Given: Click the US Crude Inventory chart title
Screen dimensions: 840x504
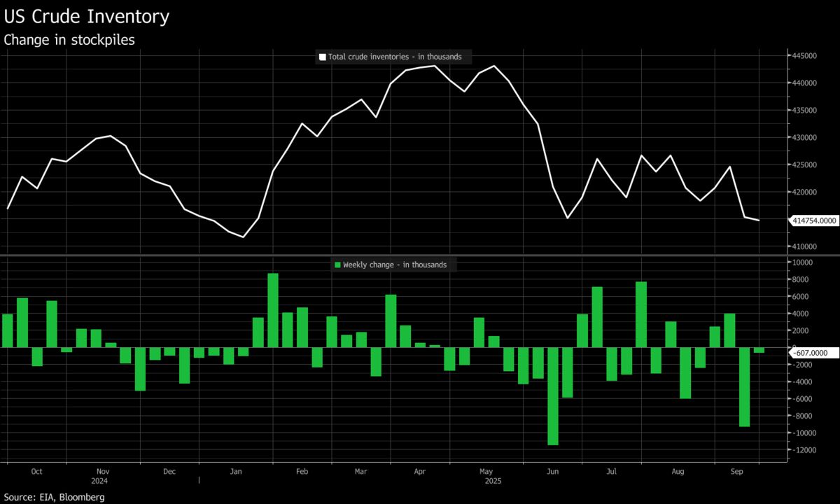Looking at the screenshot, I should click(x=86, y=17).
